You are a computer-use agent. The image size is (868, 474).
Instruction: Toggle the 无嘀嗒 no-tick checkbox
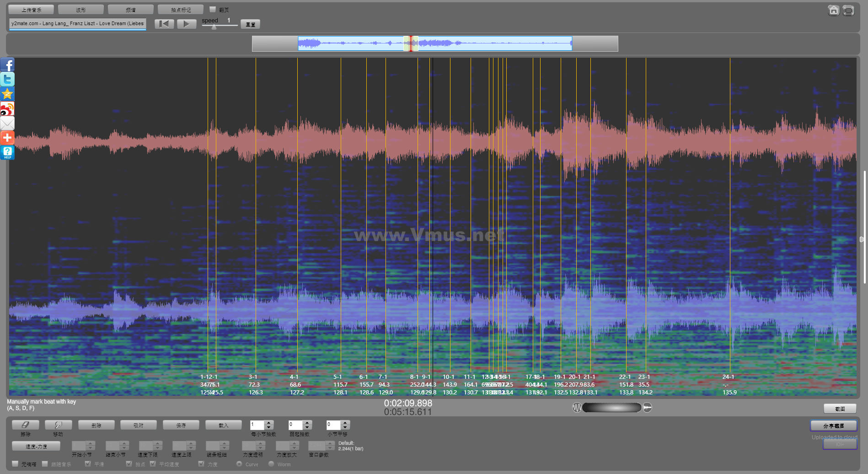pos(15,464)
